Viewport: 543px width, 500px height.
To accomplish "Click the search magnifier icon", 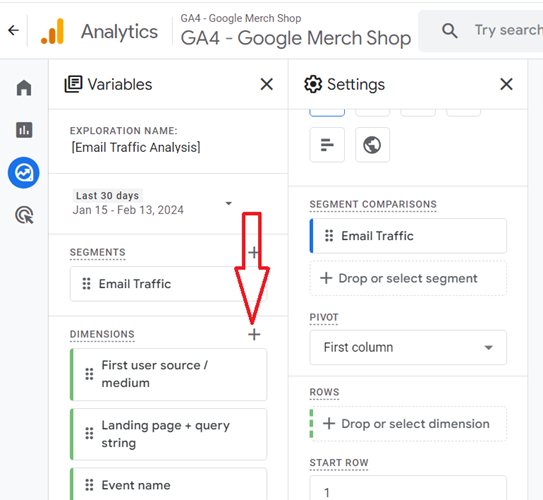I will [449, 30].
